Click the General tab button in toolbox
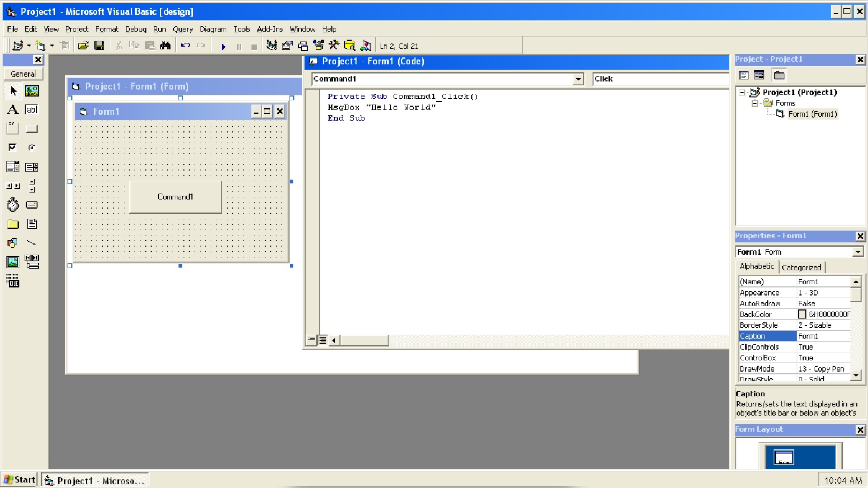This screenshot has width=868, height=488. click(24, 74)
